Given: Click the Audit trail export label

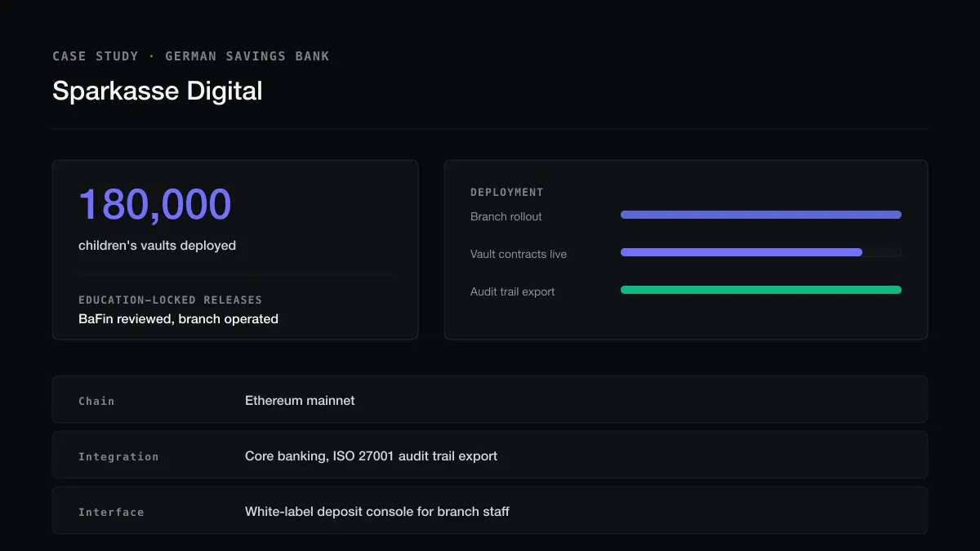Looking at the screenshot, I should [x=513, y=291].
